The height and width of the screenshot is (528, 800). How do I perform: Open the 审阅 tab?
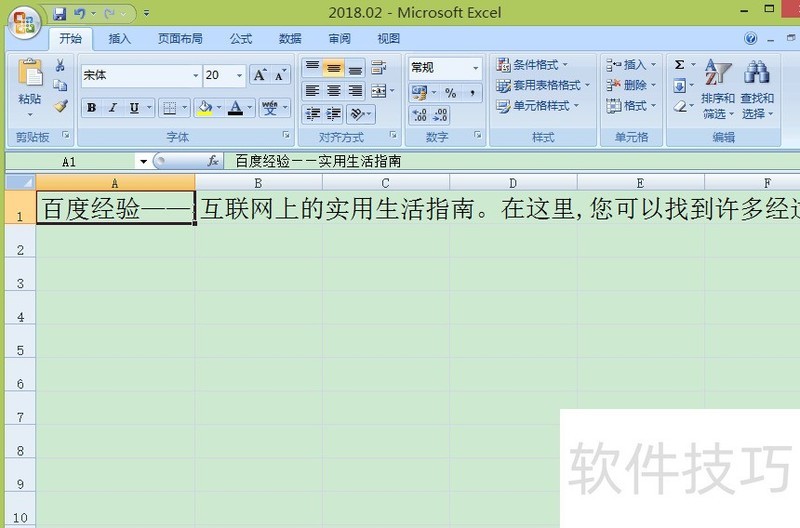[x=339, y=39]
